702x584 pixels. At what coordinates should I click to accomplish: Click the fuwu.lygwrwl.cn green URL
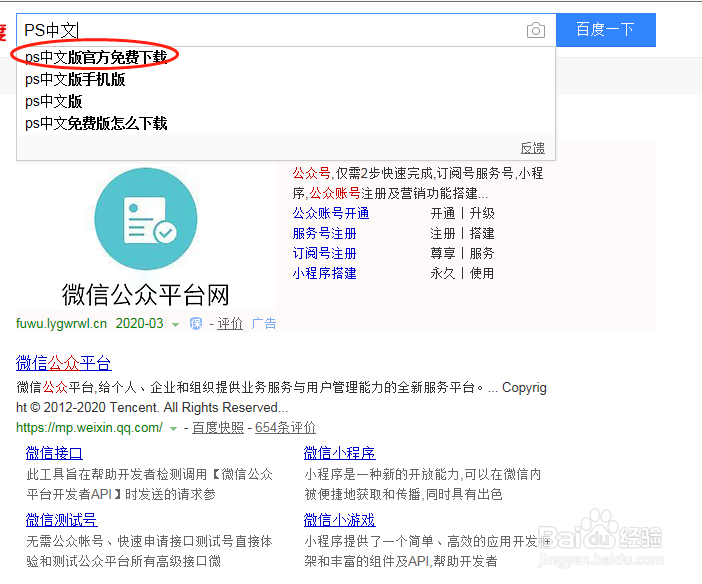(x=61, y=323)
